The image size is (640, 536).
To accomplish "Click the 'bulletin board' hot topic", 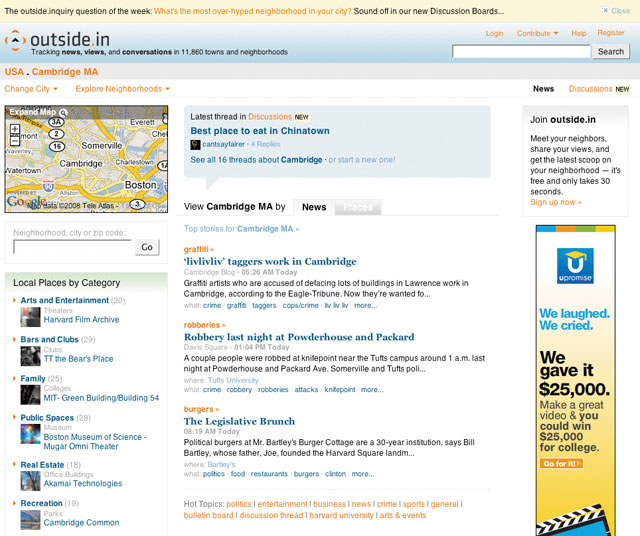I will tap(209, 515).
